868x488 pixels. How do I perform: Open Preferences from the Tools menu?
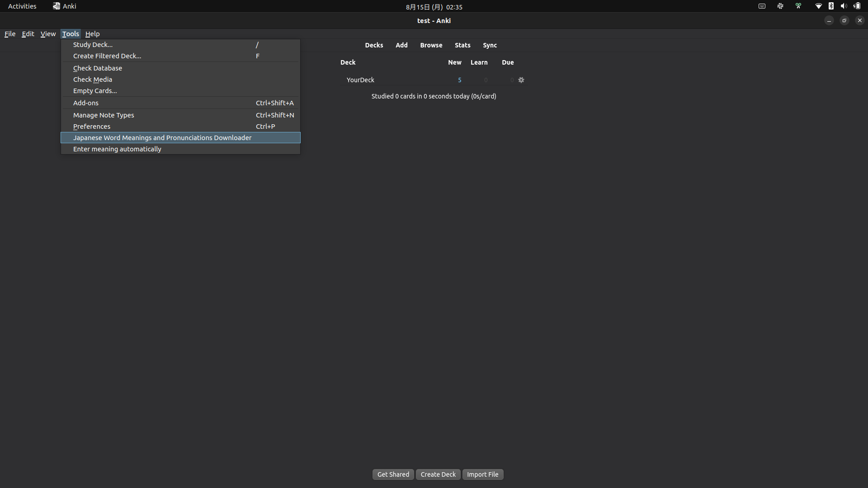click(x=180, y=127)
